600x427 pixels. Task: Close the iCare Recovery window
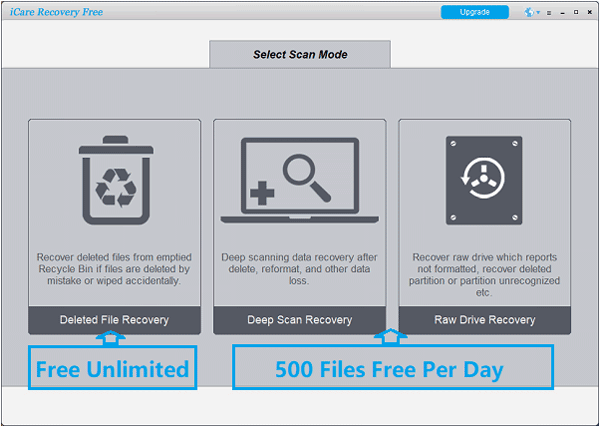(589, 12)
